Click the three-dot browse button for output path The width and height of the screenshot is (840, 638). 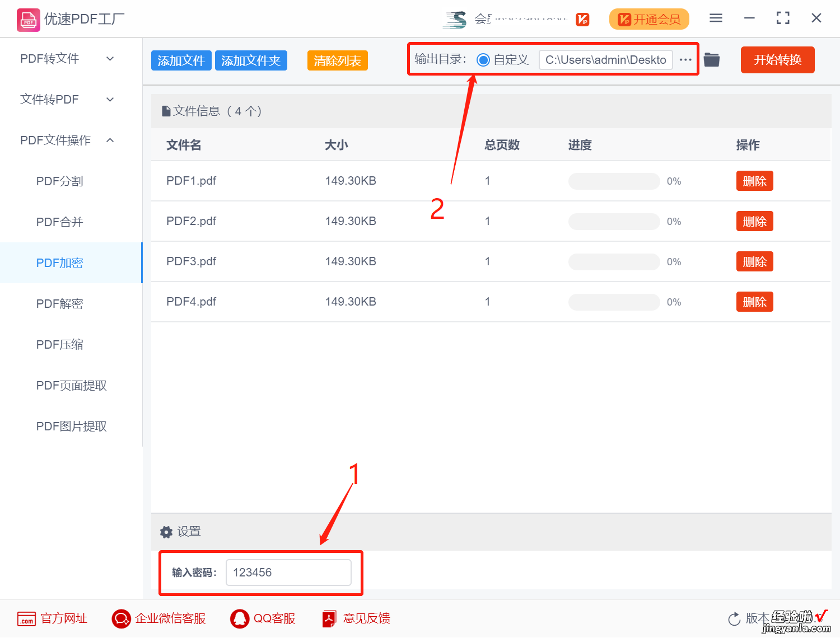(x=685, y=59)
